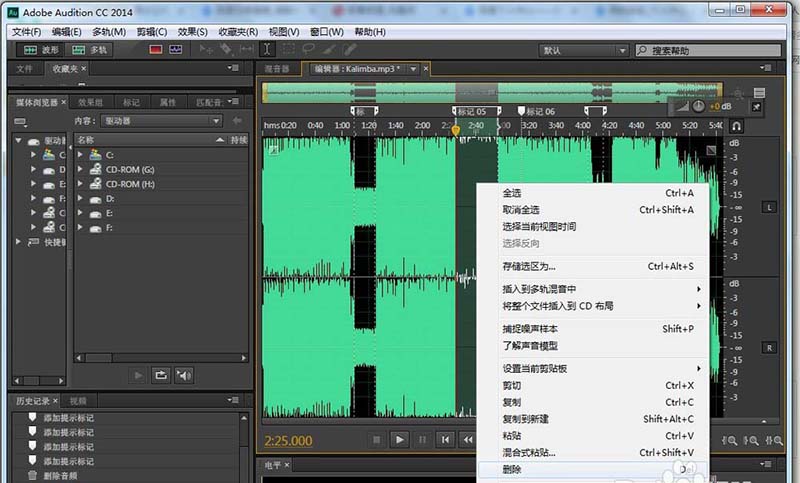Select the Spot Healing Brush tool
Image resolution: width=800 pixels, height=483 pixels.
point(350,49)
